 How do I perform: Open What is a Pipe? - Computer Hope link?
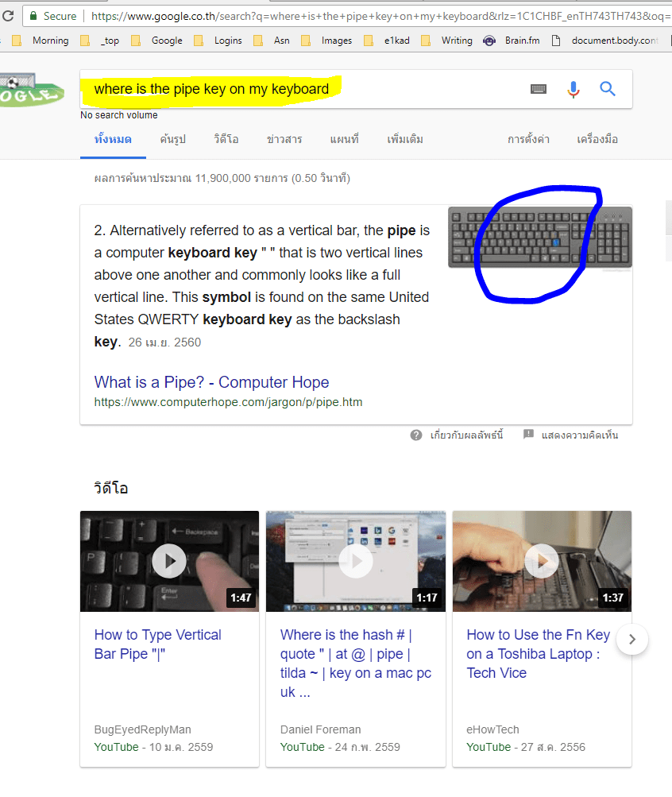point(212,382)
